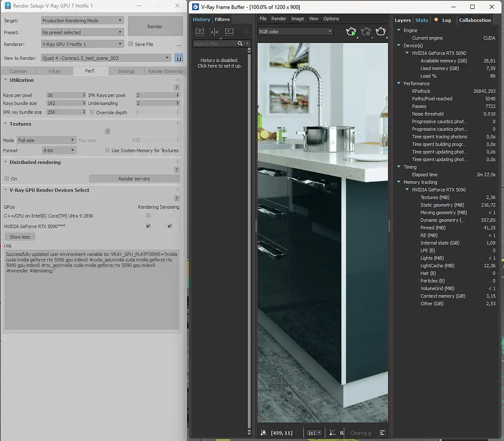This screenshot has height=441, width=504.
Task: Click the load-from-history checkmark icon
Action: 229,32
